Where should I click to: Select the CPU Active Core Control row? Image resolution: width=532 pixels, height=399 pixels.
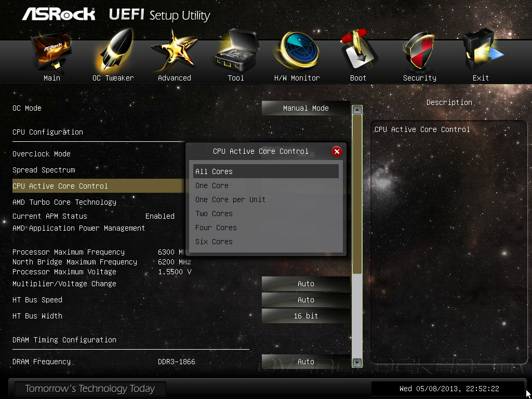(x=98, y=186)
